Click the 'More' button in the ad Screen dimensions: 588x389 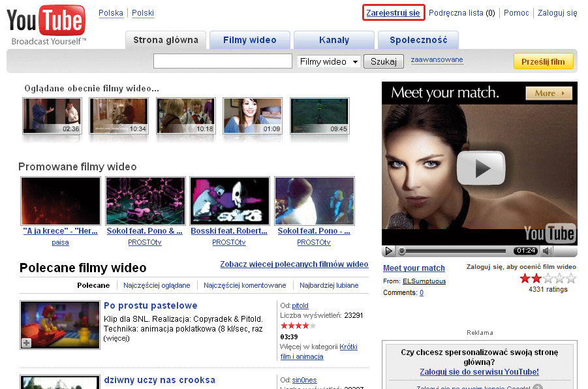(548, 93)
